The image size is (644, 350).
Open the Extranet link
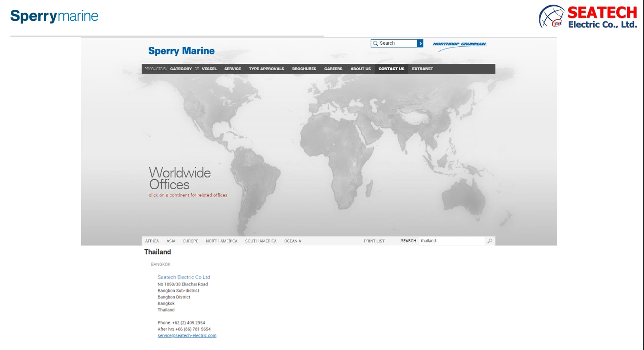click(x=422, y=69)
